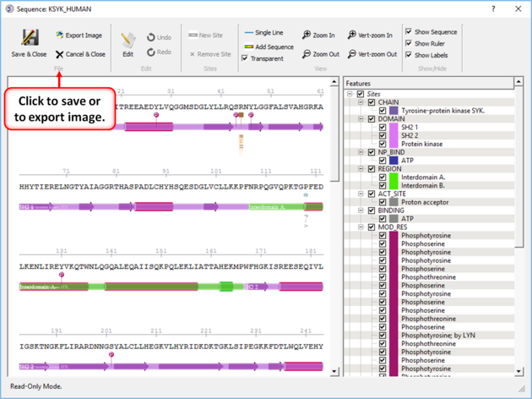
Task: Toggle the Show Sequence checkbox
Action: coord(409,32)
